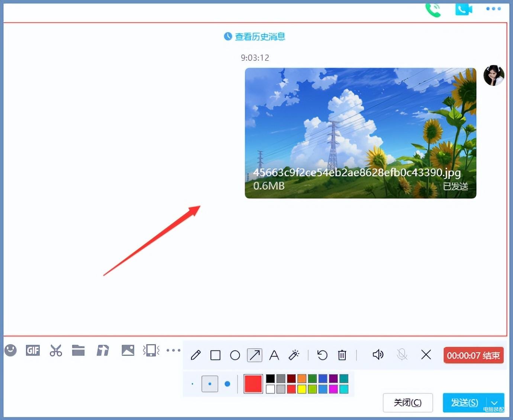Select the rectangle annotation tool
Viewport: 513px width, 420px height.
(216, 355)
